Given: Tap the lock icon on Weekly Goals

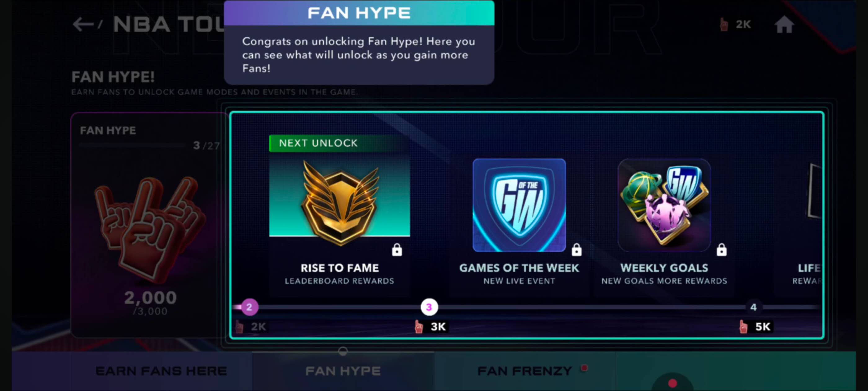Looking at the screenshot, I should pyautogui.click(x=721, y=250).
